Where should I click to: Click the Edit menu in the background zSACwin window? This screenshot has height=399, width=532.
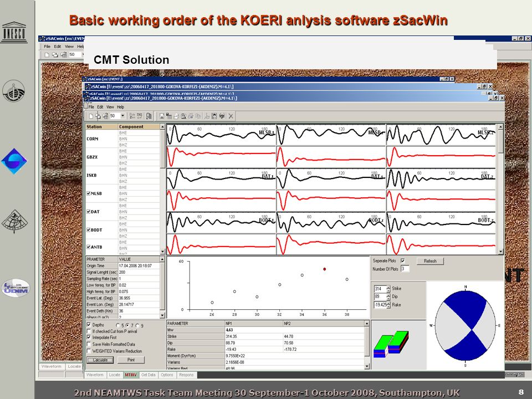(58, 47)
